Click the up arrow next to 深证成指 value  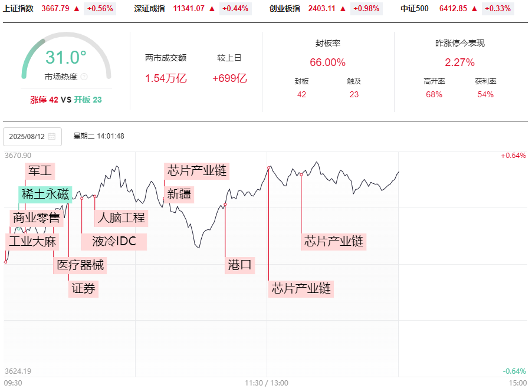coord(213,9)
